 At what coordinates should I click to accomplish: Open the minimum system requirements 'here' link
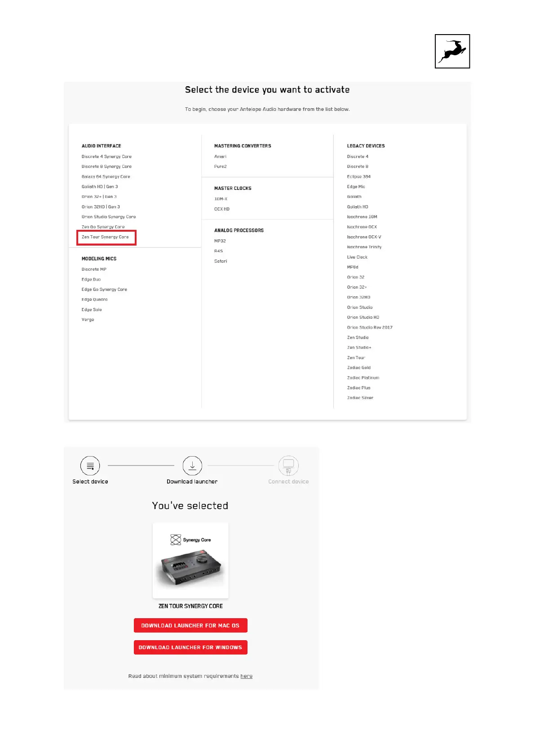(246, 676)
